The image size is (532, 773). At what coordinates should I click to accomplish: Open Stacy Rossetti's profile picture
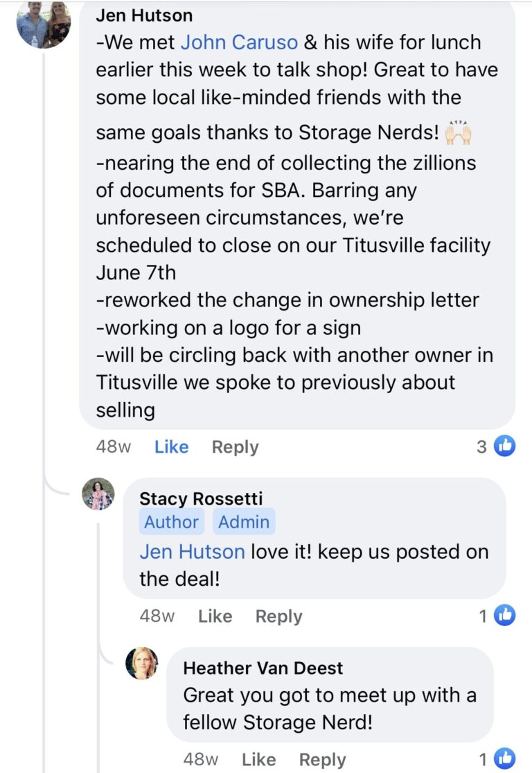click(98, 494)
